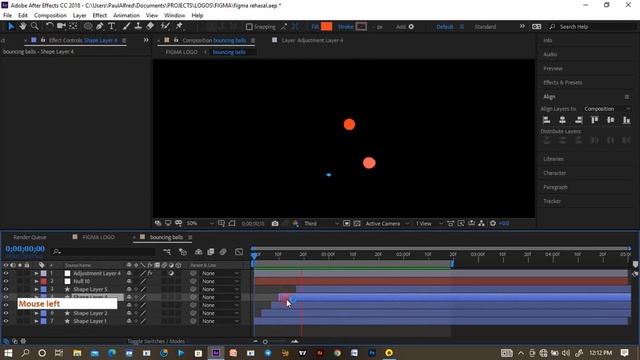This screenshot has width=640, height=360.
Task: Open the Effects & Presets panel
Action: tap(562, 82)
